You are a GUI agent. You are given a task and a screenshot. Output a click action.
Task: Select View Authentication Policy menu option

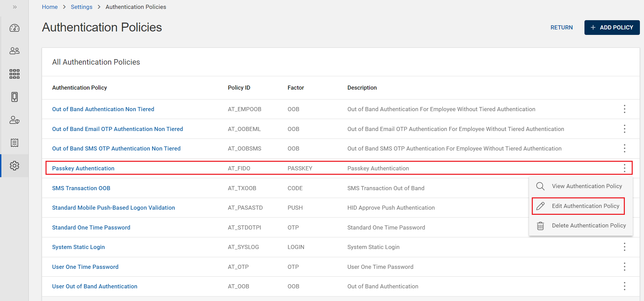point(587,186)
